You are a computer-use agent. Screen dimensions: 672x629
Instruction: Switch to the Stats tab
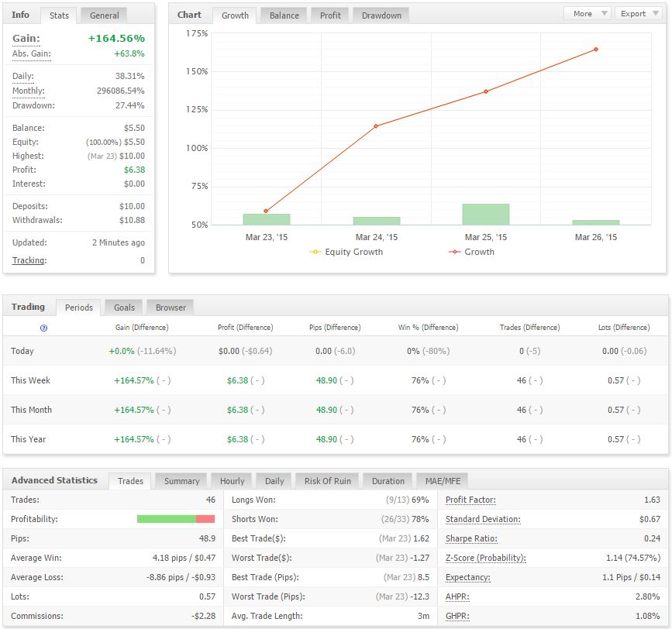click(x=59, y=15)
